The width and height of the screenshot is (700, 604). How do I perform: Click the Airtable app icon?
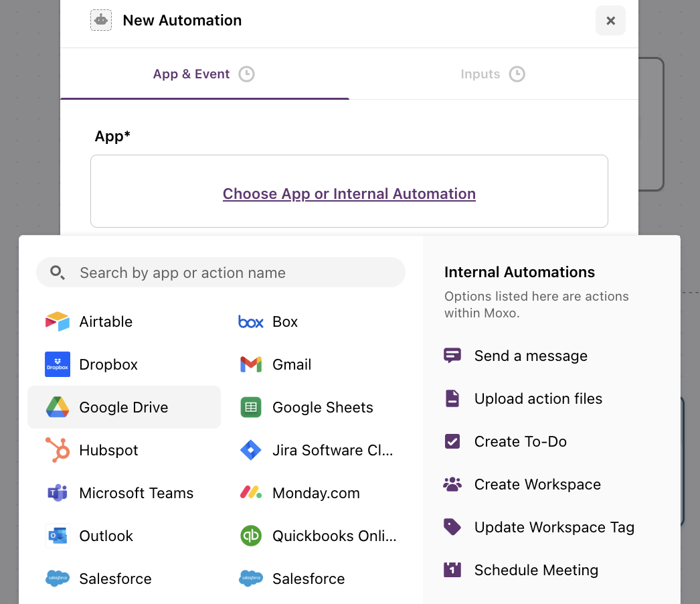click(58, 321)
